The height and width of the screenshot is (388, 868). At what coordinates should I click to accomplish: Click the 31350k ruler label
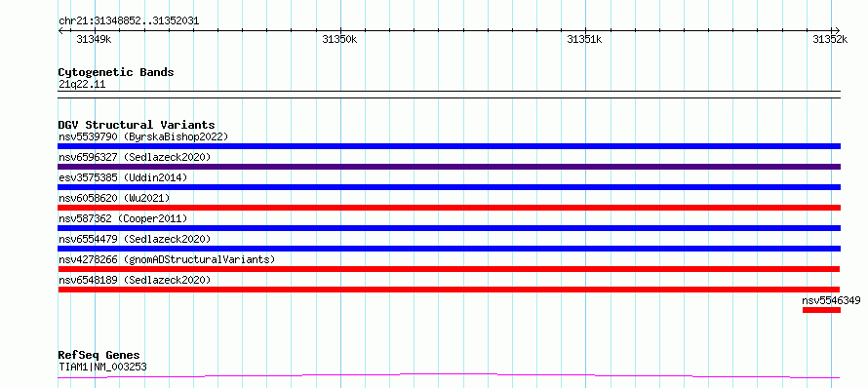point(339,39)
